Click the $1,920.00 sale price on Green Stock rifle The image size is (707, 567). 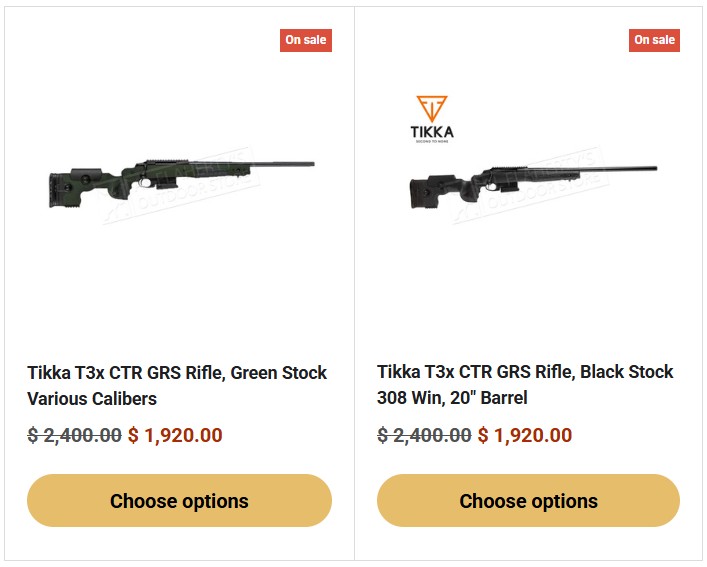coord(175,436)
